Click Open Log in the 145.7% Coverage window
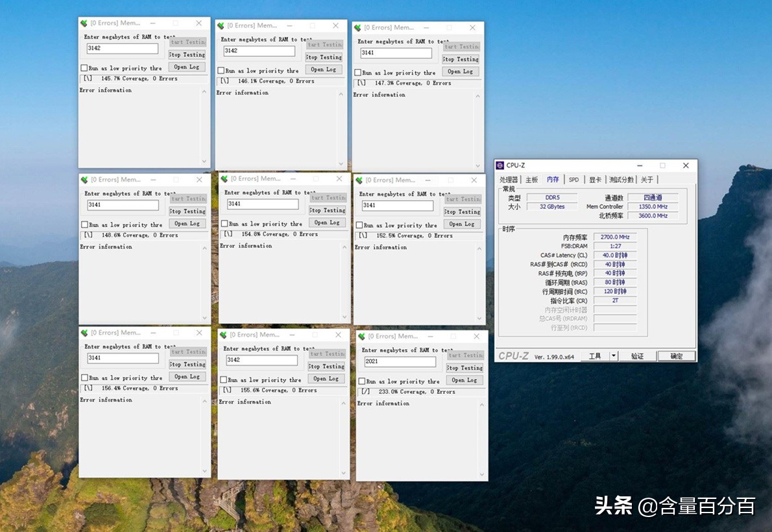Viewport: 772px width, 532px height. pos(186,67)
